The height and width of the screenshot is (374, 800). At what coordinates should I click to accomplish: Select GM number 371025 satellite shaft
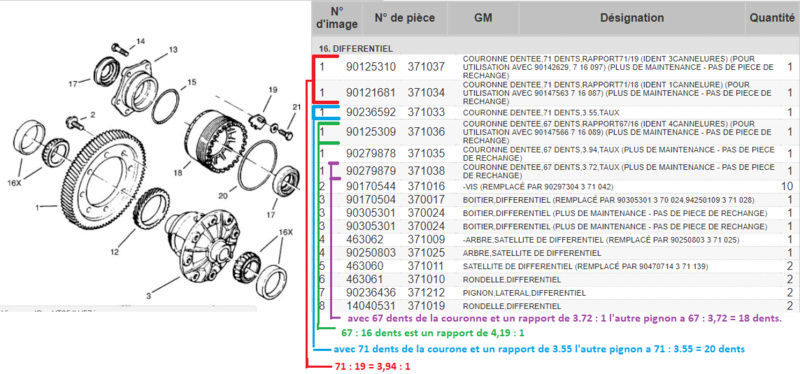pos(426,253)
